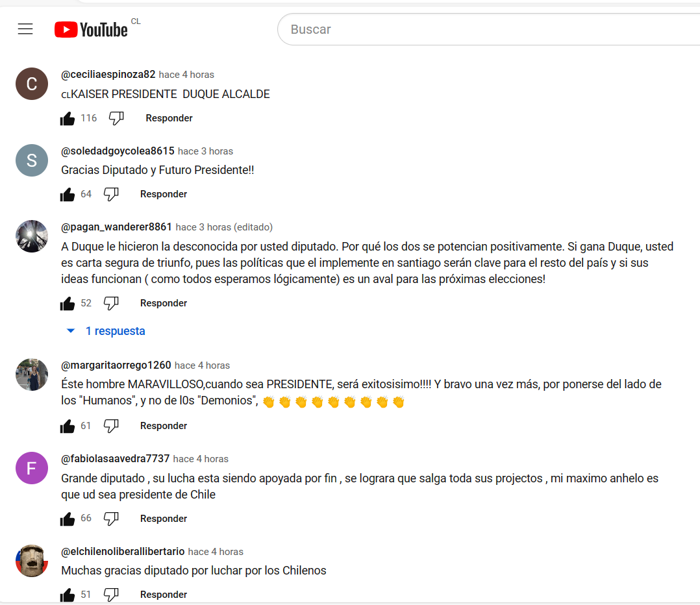Dislike the comment by @elchilenoliberallibertario
Screen dimensions: 700x605
(111, 595)
